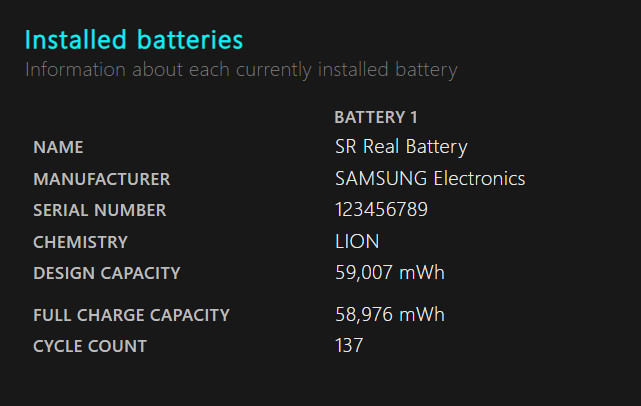This screenshot has height=406, width=641.
Task: Select the SR Real Battery name value
Action: pyautogui.click(x=401, y=147)
